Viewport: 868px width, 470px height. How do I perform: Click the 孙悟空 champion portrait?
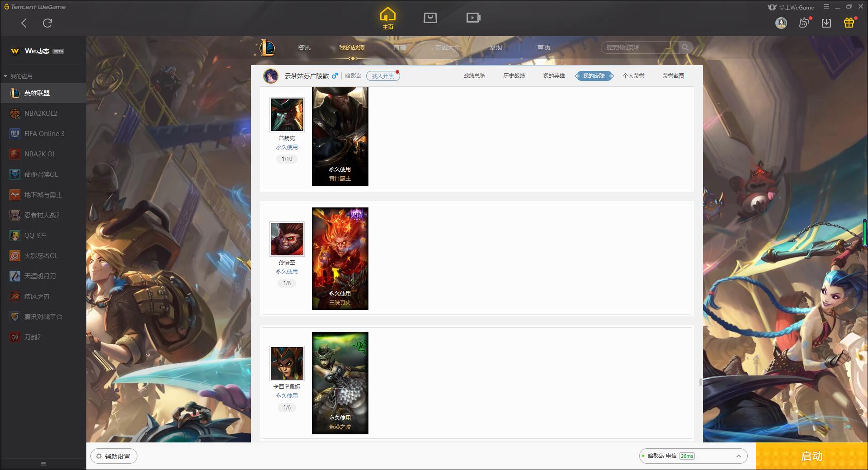coord(287,239)
